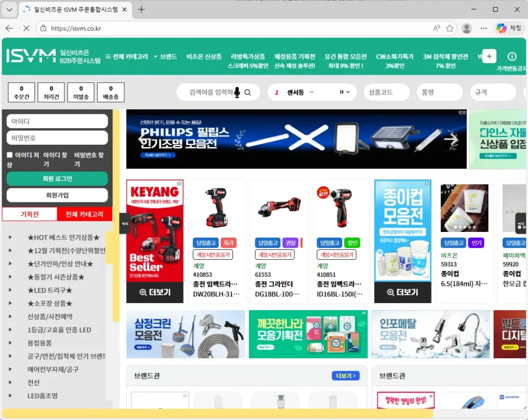The height and width of the screenshot is (420, 528).
Task: Click the magnifier search icon
Action: 248,93
